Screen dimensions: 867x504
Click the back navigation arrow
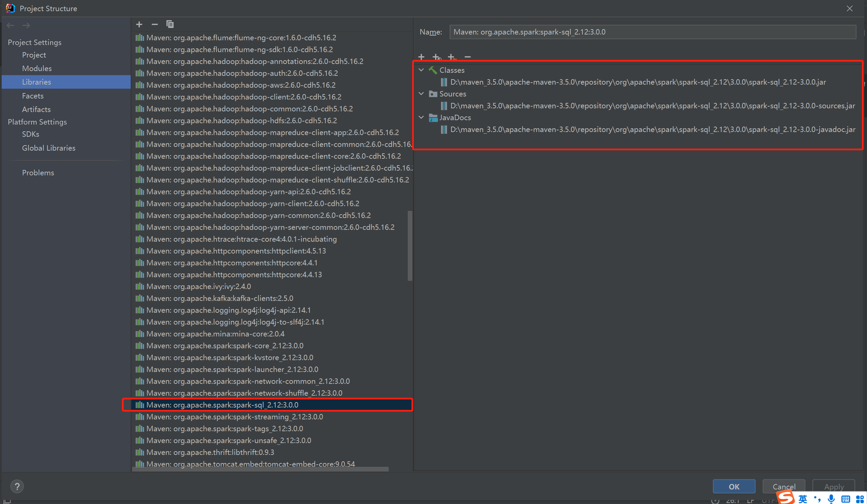10,25
